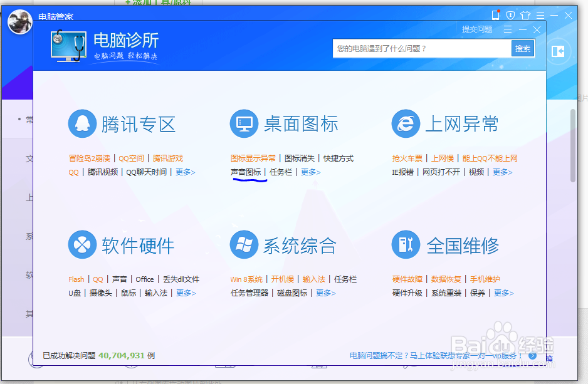Open the 保养 link
The height and width of the screenshot is (384, 588).
[x=478, y=293]
